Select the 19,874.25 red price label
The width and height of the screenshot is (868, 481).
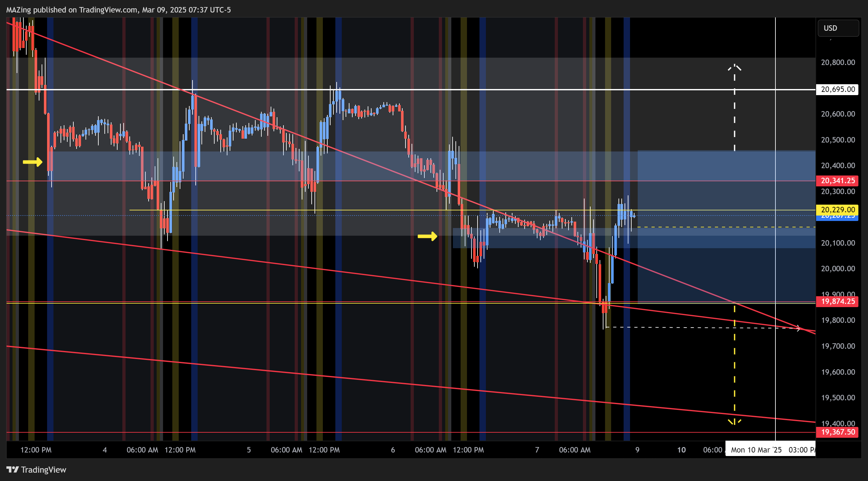[x=837, y=301]
